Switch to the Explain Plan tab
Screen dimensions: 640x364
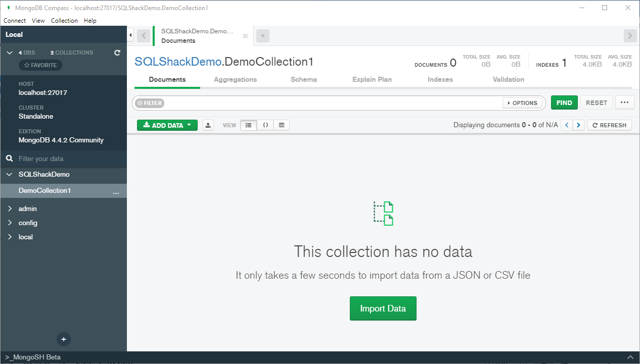click(372, 80)
